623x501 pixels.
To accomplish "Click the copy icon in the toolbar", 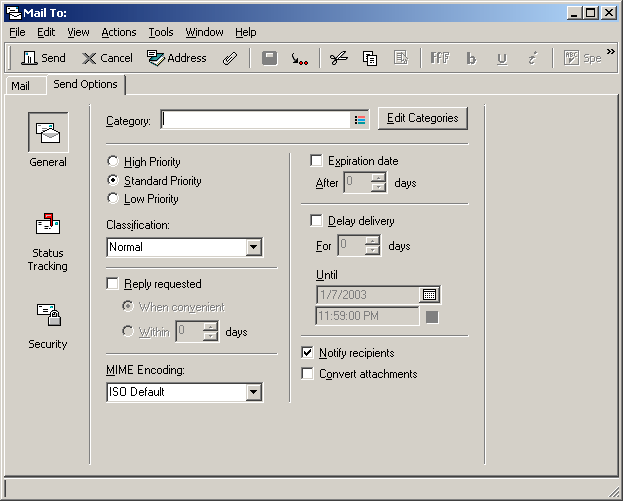I will pos(370,58).
